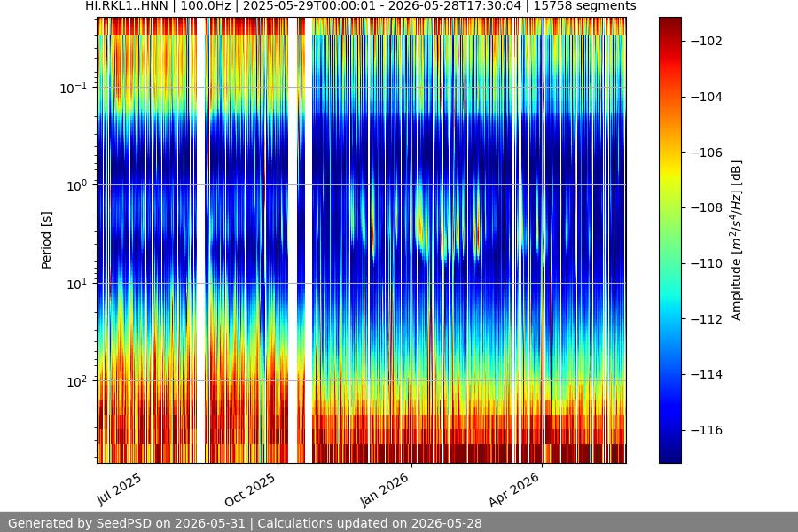
Task: Click the 'Jan 2026' x-axis label
Action: coord(384,489)
